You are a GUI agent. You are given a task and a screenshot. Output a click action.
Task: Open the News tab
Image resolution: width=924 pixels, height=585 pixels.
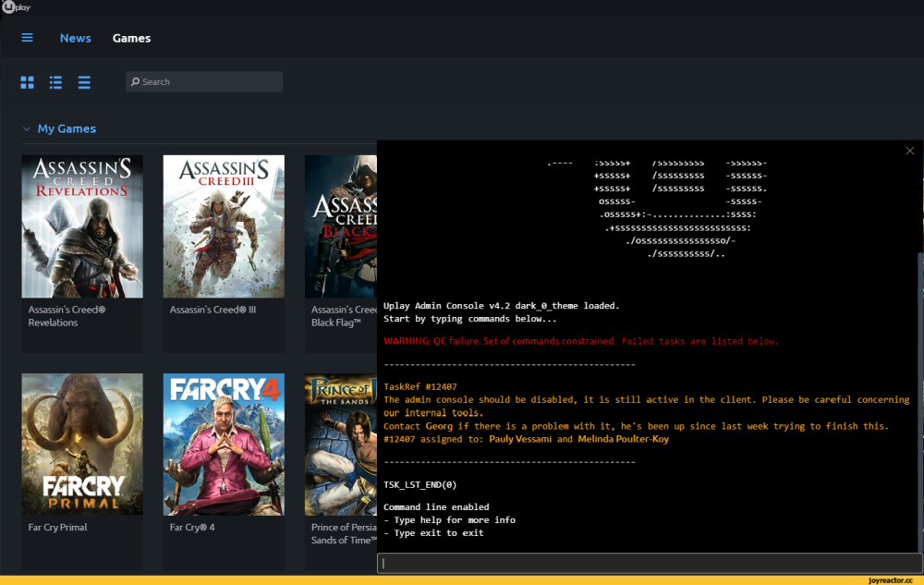(x=76, y=38)
